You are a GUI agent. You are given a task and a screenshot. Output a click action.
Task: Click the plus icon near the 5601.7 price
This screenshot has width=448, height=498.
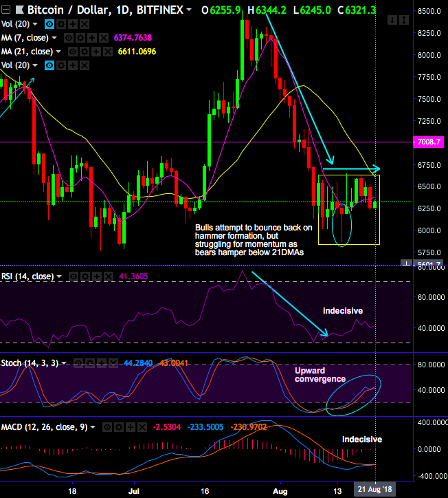[x=407, y=263]
